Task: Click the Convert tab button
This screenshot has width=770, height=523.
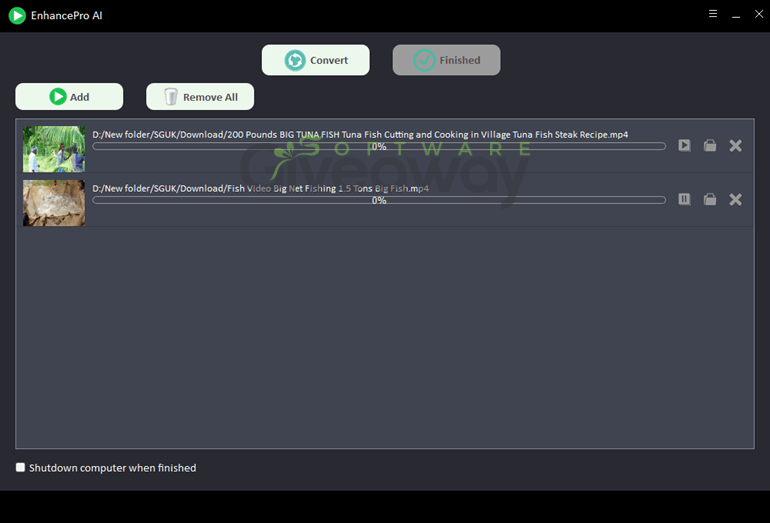Action: (x=315, y=60)
